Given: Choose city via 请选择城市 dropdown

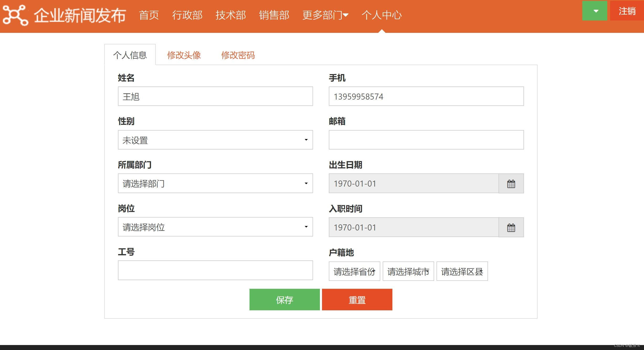Looking at the screenshot, I should point(408,271).
